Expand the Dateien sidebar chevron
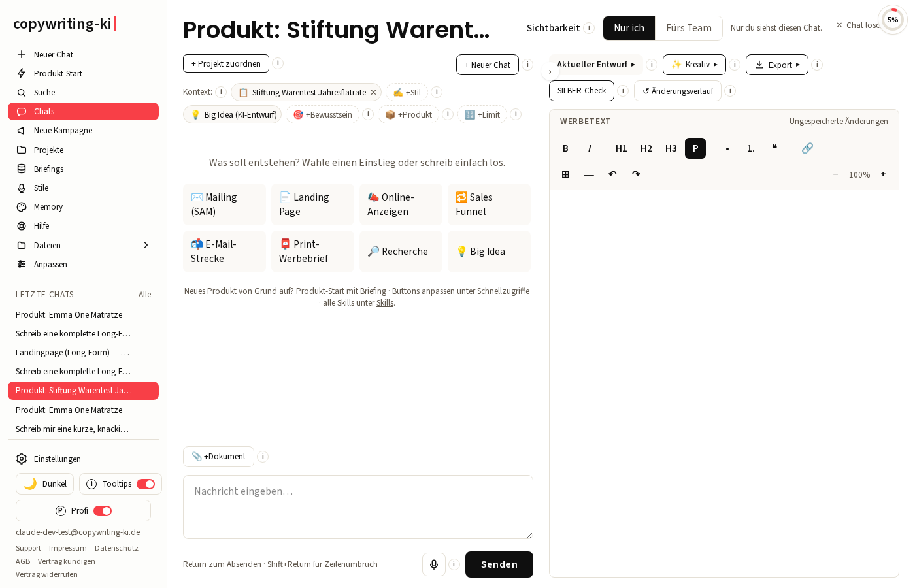915x588 pixels. click(146, 245)
